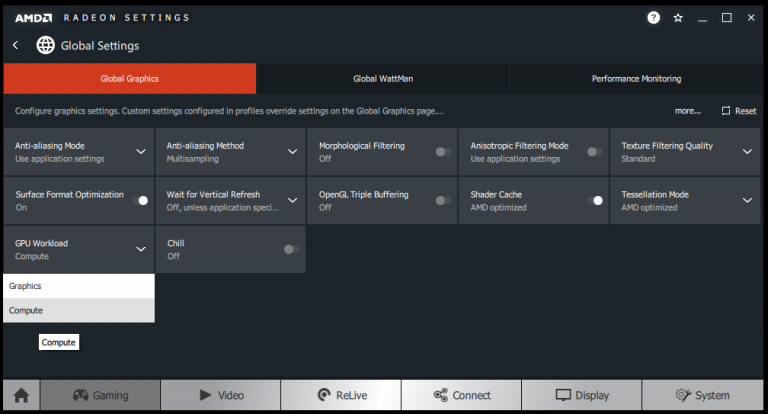768x414 pixels.
Task: Expand the Anti-aliasing Mode dropdown
Action: click(x=141, y=152)
